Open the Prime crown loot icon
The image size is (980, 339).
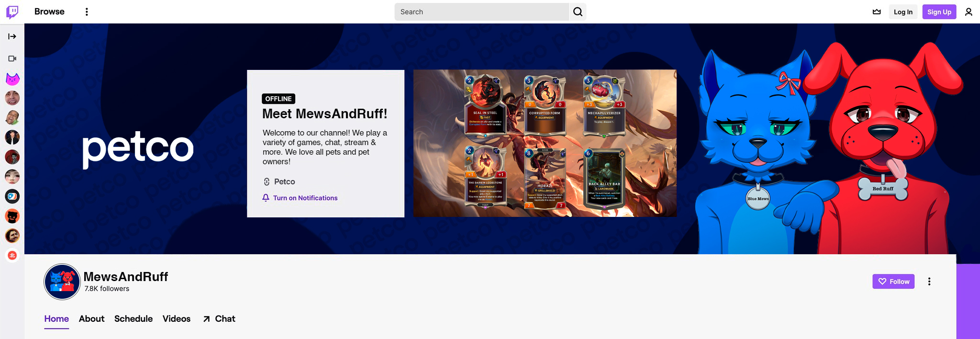[x=877, y=12]
